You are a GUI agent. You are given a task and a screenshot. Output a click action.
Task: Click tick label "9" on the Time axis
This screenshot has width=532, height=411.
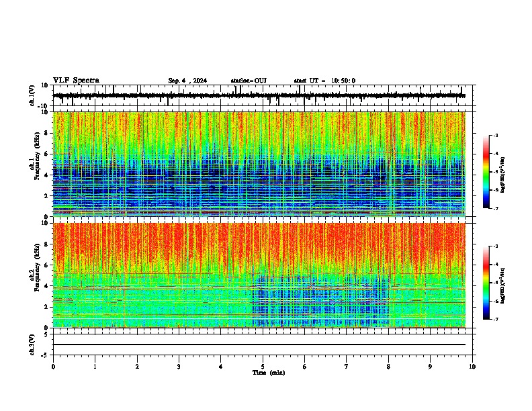[430, 367]
